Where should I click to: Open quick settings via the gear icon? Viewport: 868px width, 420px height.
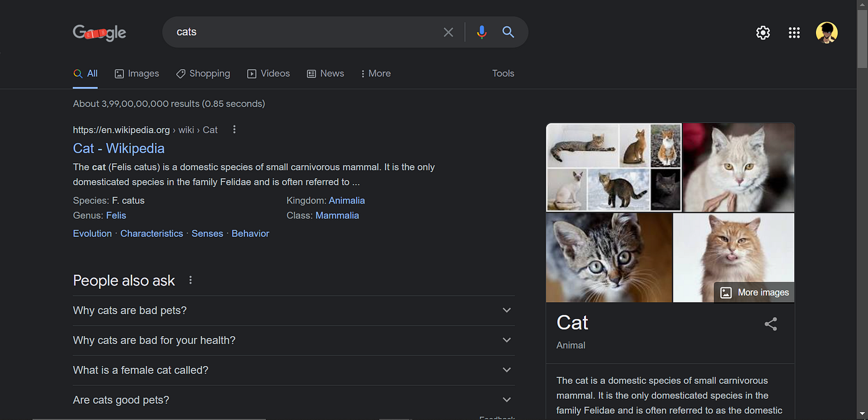click(x=763, y=32)
